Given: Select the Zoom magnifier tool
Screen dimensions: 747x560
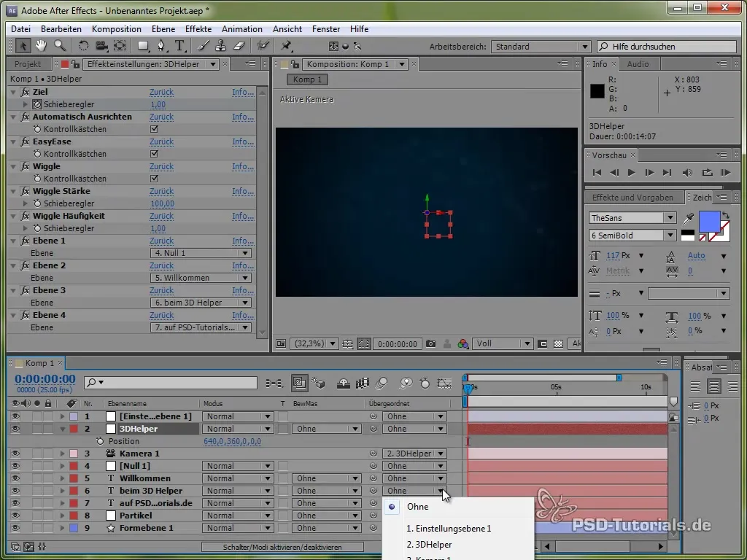Looking at the screenshot, I should pos(60,46).
